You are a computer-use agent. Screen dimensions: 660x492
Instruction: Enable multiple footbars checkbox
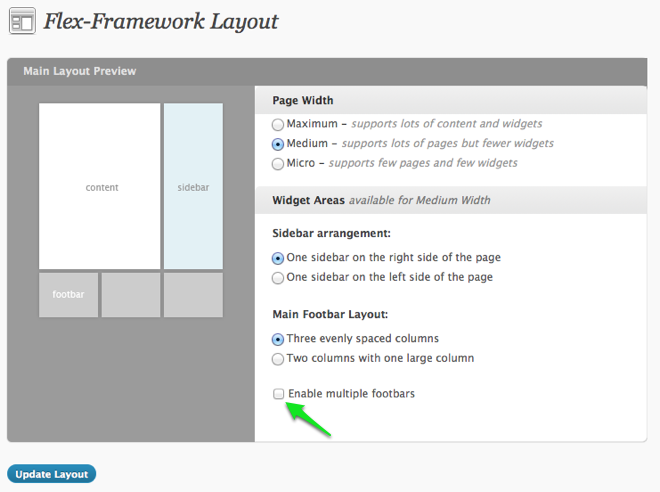(x=279, y=394)
